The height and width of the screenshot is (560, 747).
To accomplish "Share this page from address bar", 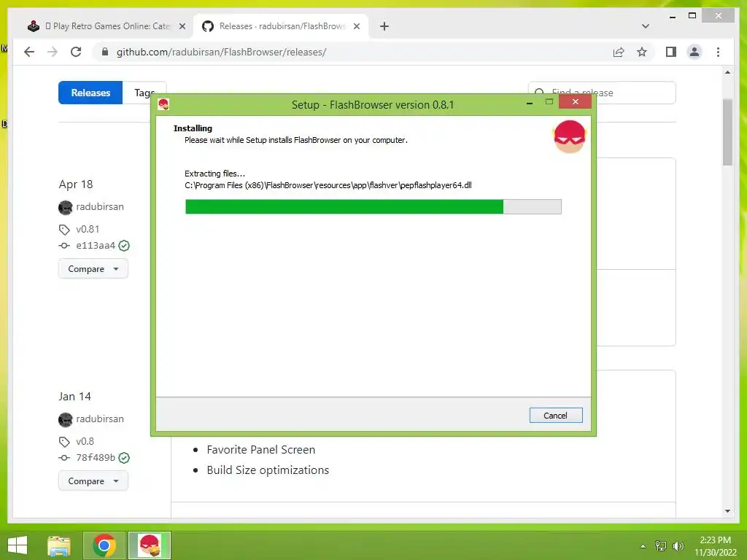I will coord(619,52).
